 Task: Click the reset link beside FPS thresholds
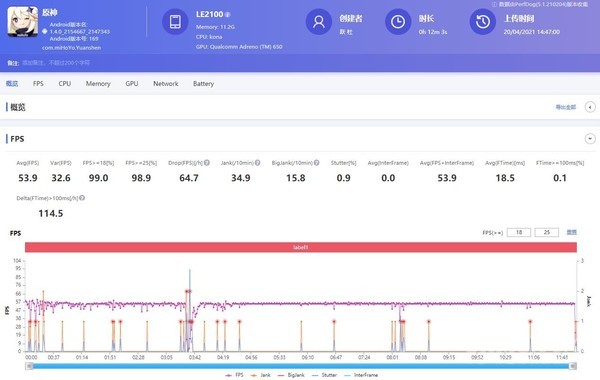click(571, 232)
